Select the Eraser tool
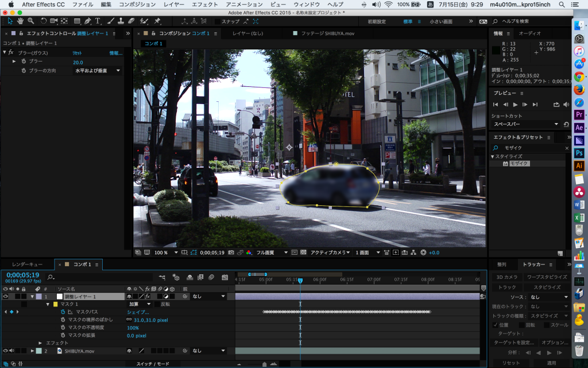Image resolution: width=588 pixels, height=368 pixels. pyautogui.click(x=130, y=21)
